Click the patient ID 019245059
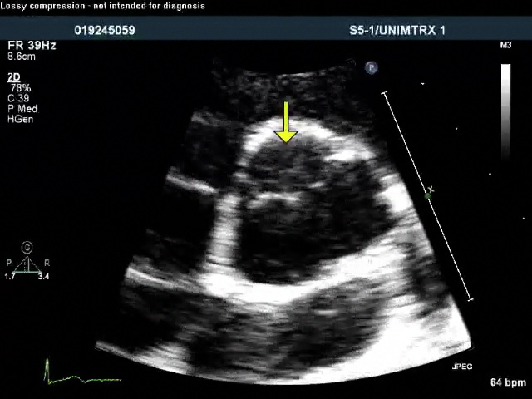This screenshot has height=399, width=532. point(105,30)
